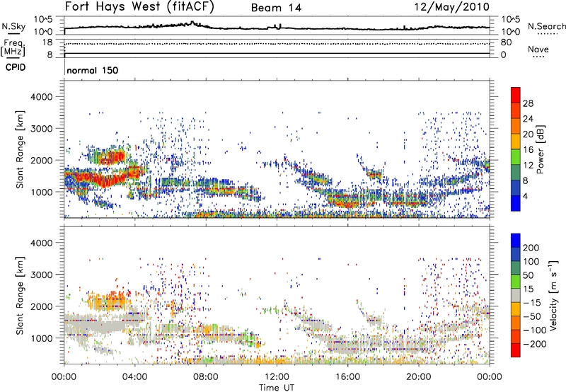Click the 'Freq. [MHz]' axis label

[13, 47]
